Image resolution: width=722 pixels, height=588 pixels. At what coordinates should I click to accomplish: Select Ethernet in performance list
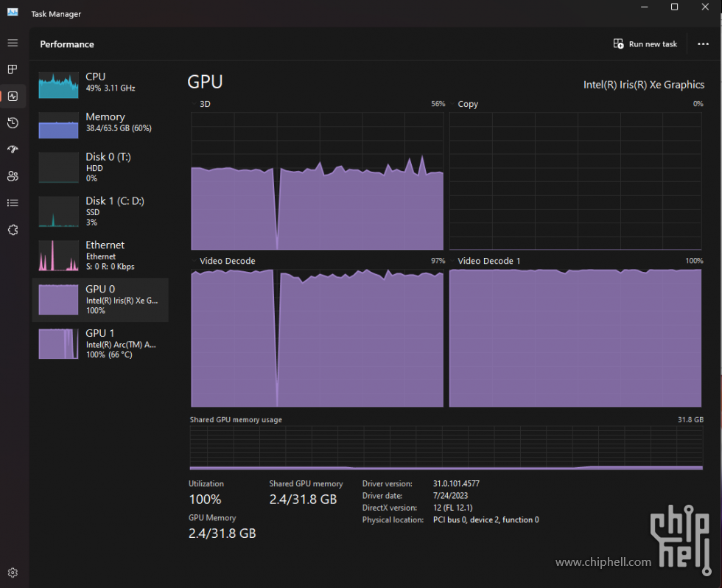[x=100, y=256]
